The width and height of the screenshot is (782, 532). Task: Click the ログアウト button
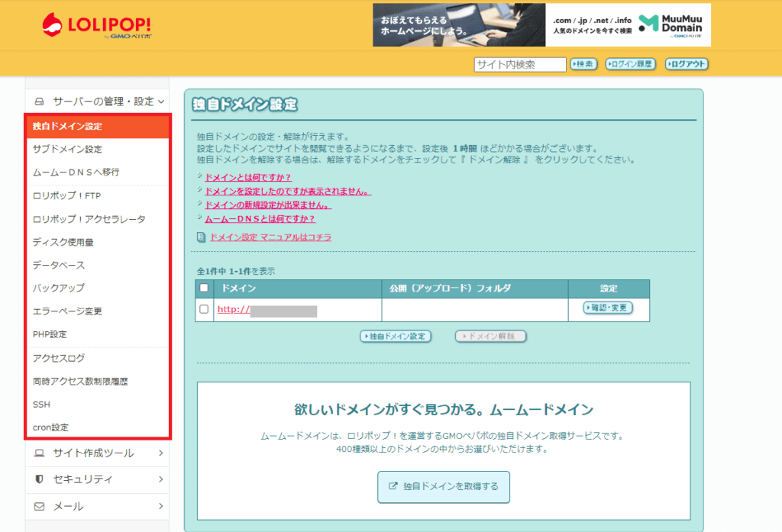click(x=687, y=64)
